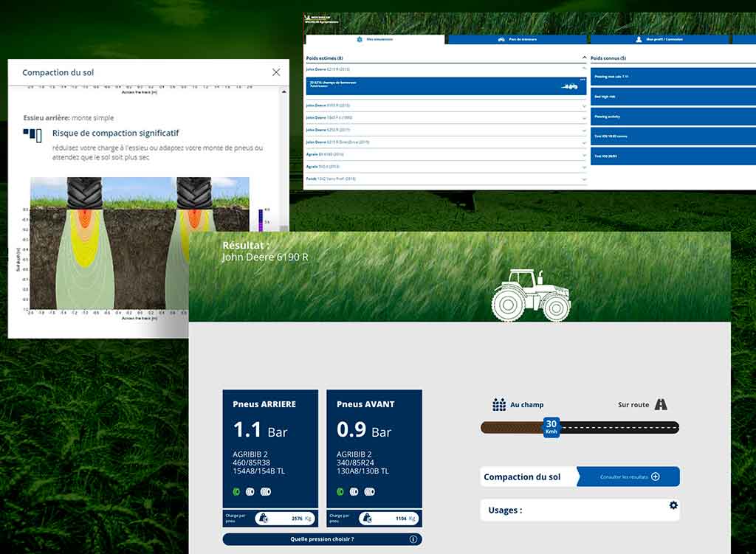Click the scroll-up arrow in the Compaction dialog
Viewport: 756px width, 554px height.
(284, 91)
